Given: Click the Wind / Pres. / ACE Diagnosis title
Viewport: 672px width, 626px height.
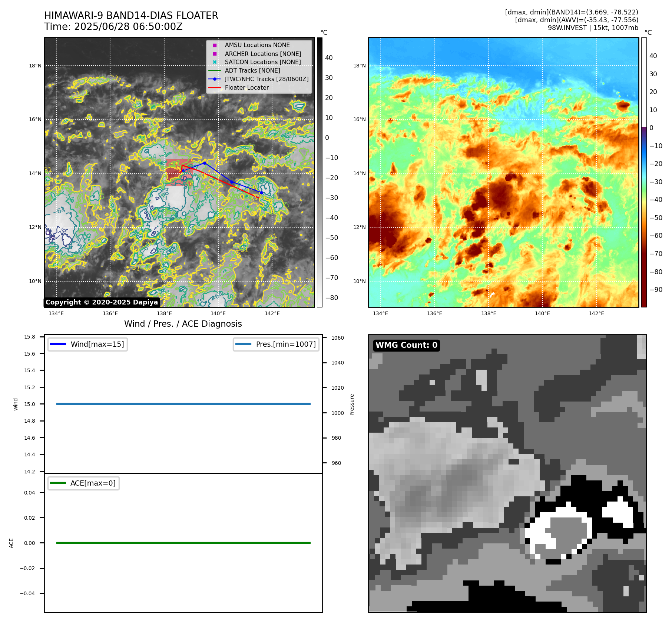Looking at the screenshot, I should (183, 324).
